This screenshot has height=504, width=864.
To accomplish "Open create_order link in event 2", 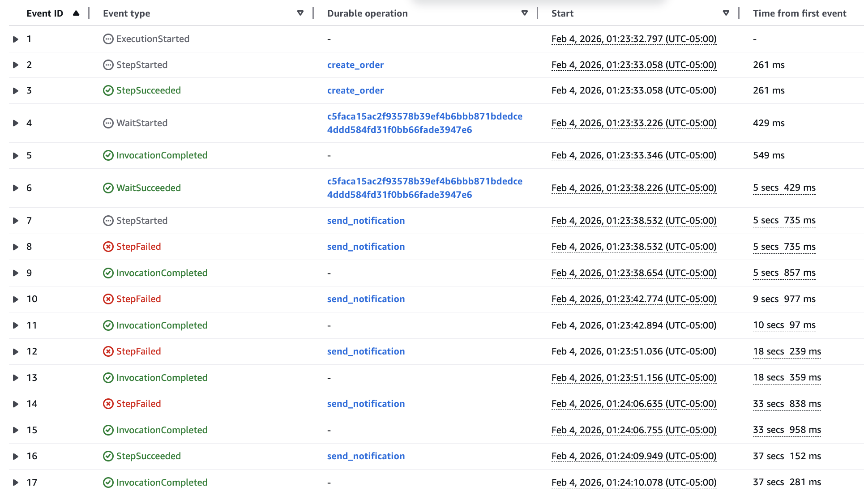I will [x=355, y=65].
